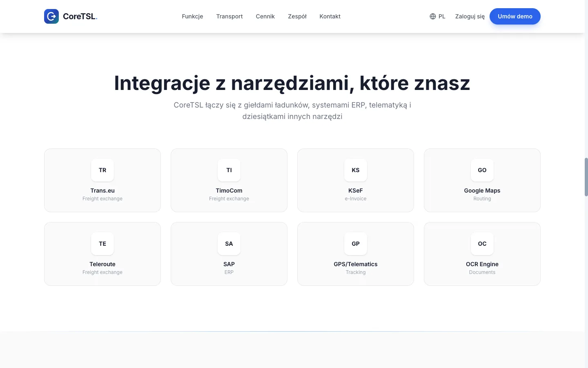Click the Tracking label under GPS/Telematics
Image resolution: width=588 pixels, height=368 pixels.
pos(356,272)
